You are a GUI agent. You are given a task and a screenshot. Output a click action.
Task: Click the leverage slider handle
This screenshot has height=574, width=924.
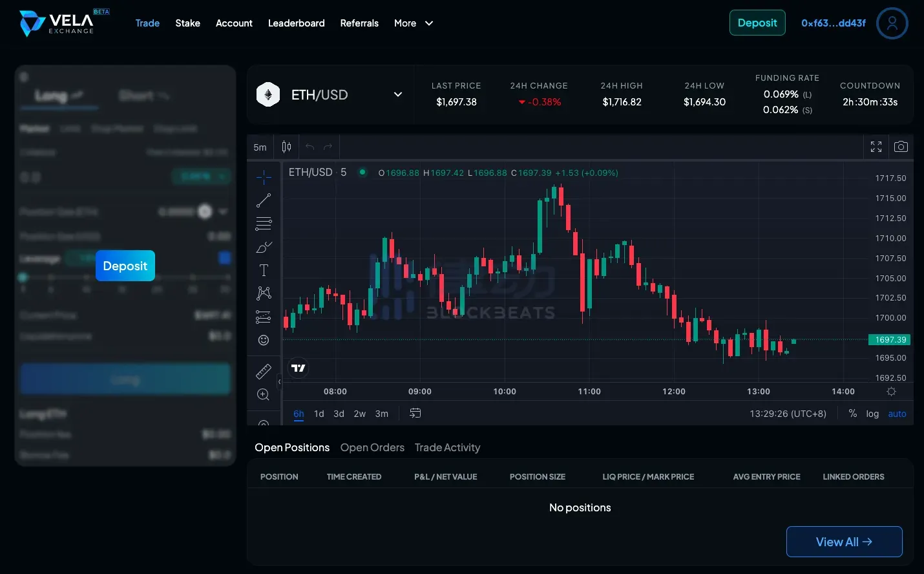click(x=23, y=277)
